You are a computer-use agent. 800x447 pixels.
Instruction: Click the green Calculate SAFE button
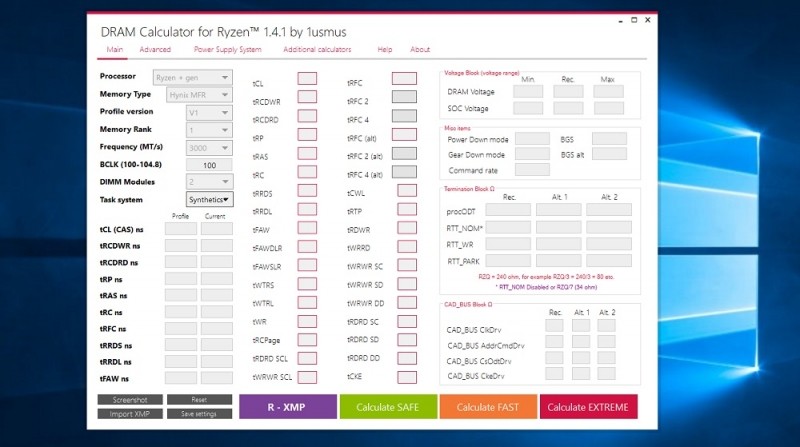pos(388,407)
